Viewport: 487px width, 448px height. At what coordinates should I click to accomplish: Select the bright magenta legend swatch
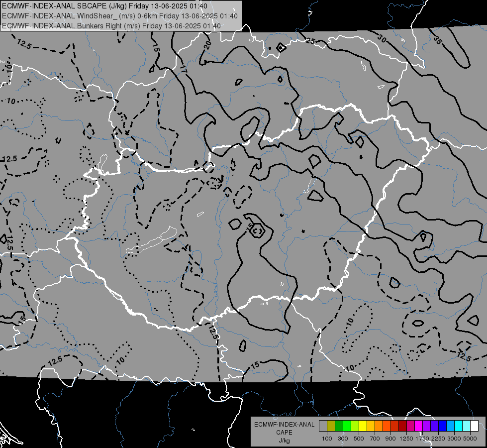(x=419, y=426)
